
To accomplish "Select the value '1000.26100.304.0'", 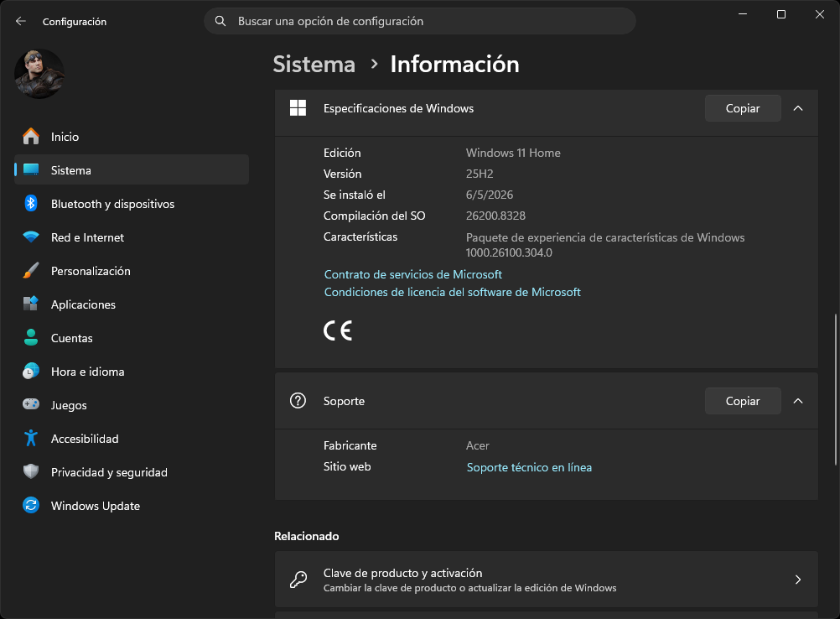I will (509, 252).
